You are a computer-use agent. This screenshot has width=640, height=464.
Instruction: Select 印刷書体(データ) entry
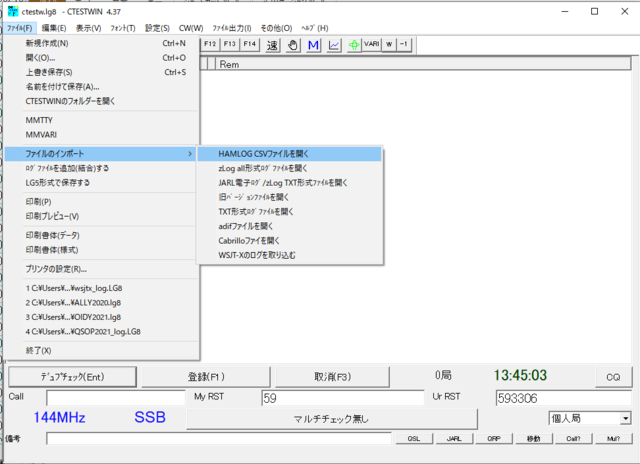[101, 235]
